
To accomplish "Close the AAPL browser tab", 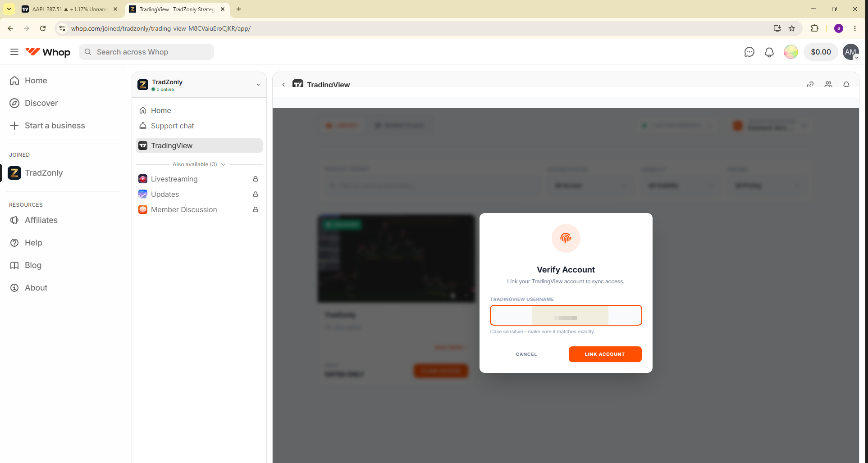I will [x=115, y=9].
